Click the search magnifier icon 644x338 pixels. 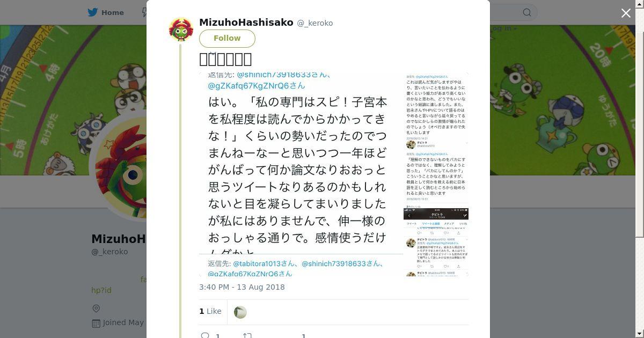527,12
